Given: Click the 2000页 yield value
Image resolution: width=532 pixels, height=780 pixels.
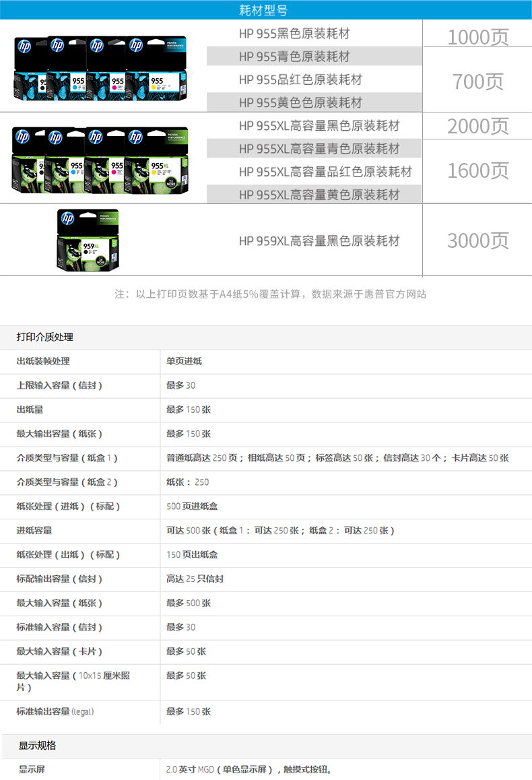Looking at the screenshot, I should [478, 127].
